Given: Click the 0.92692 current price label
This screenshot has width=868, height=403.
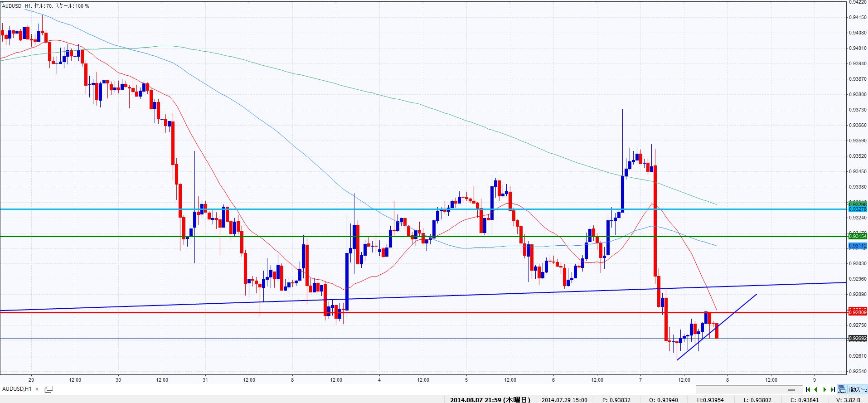Looking at the screenshot, I should [857, 338].
